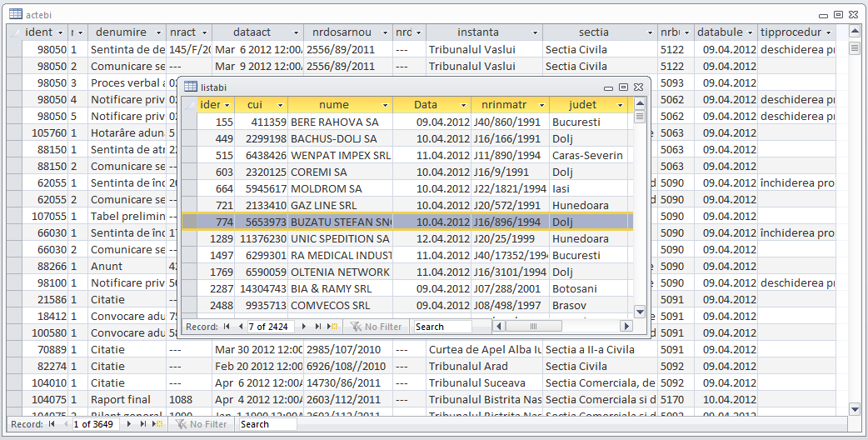Expand the nume column dropdown arrow

point(385,105)
